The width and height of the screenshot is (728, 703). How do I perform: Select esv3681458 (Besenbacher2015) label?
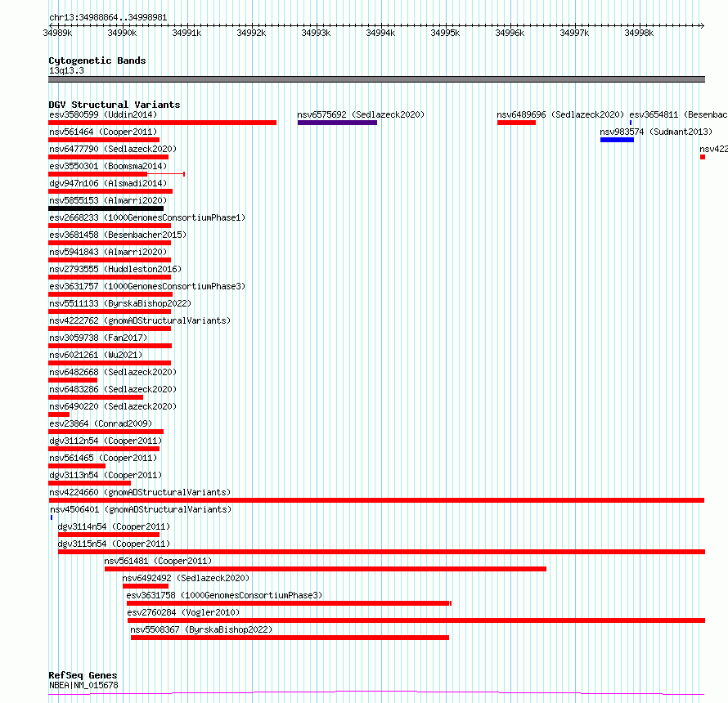pyautogui.click(x=118, y=235)
